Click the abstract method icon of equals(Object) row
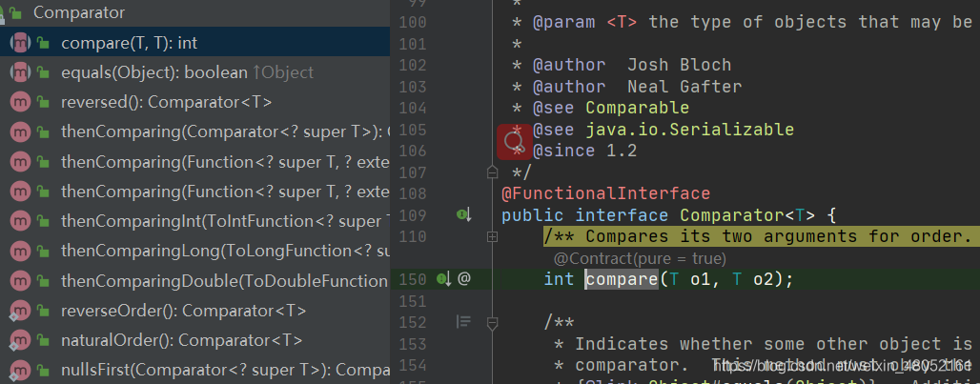The width and height of the screenshot is (980, 384). coord(21,72)
